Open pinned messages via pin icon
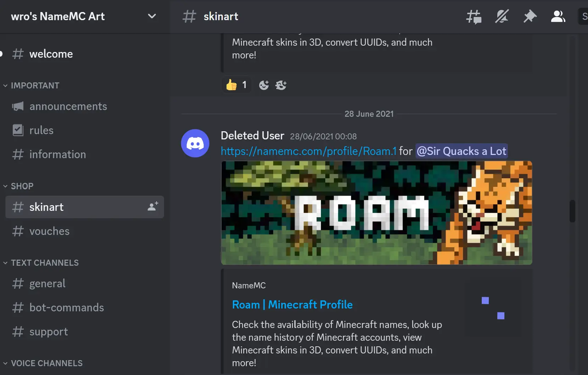This screenshot has height=375, width=588. (x=530, y=17)
